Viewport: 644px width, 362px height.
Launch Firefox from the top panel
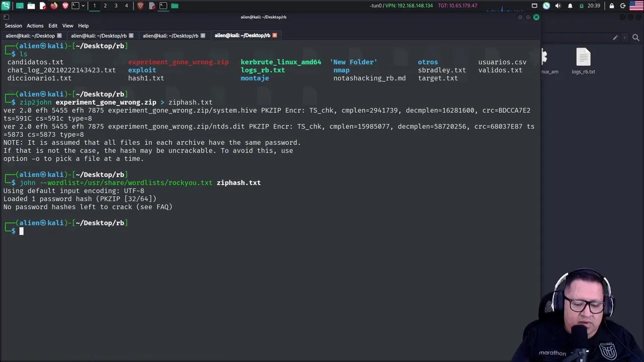pos(54,6)
